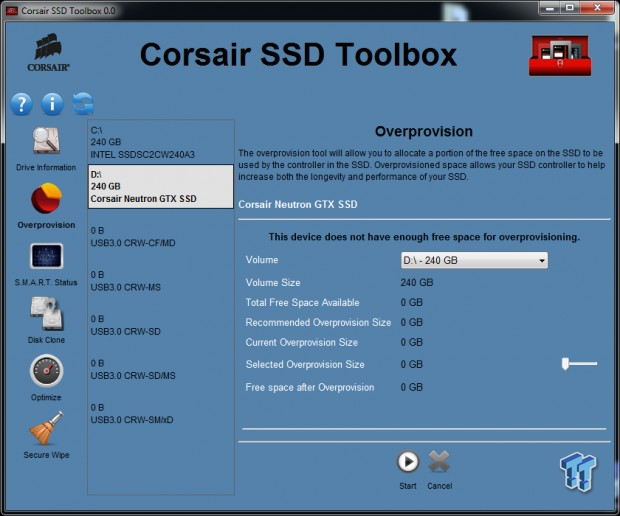Click the Overprovision heading text

coord(423,131)
